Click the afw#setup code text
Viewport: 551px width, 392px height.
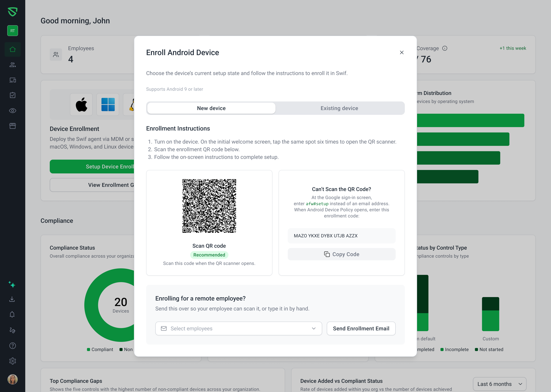(317, 204)
